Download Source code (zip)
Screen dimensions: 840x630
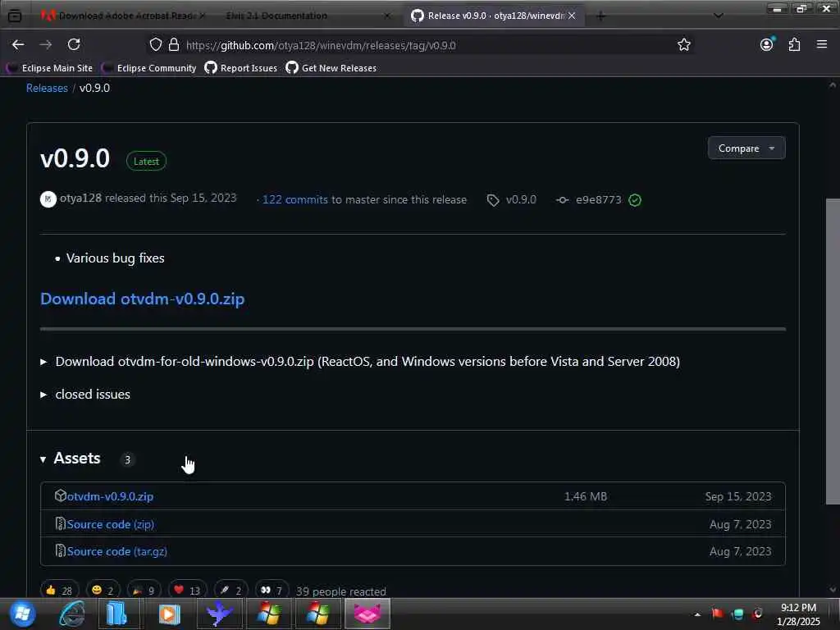tap(111, 524)
